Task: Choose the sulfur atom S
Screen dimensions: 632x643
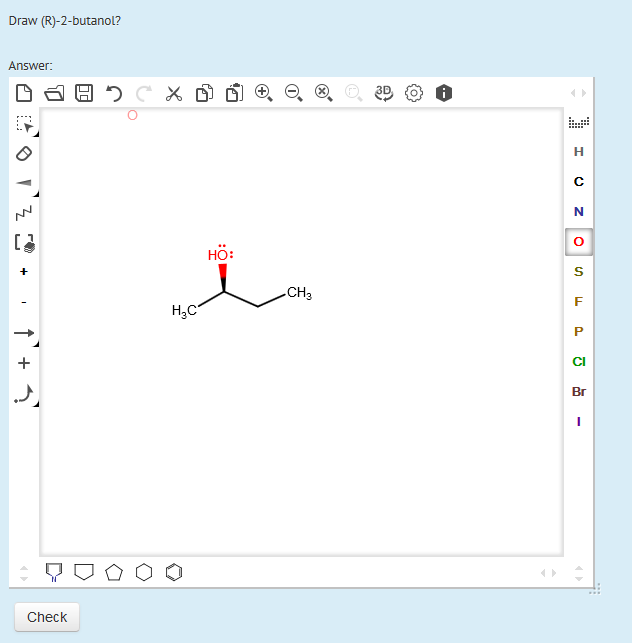Action: [x=579, y=271]
